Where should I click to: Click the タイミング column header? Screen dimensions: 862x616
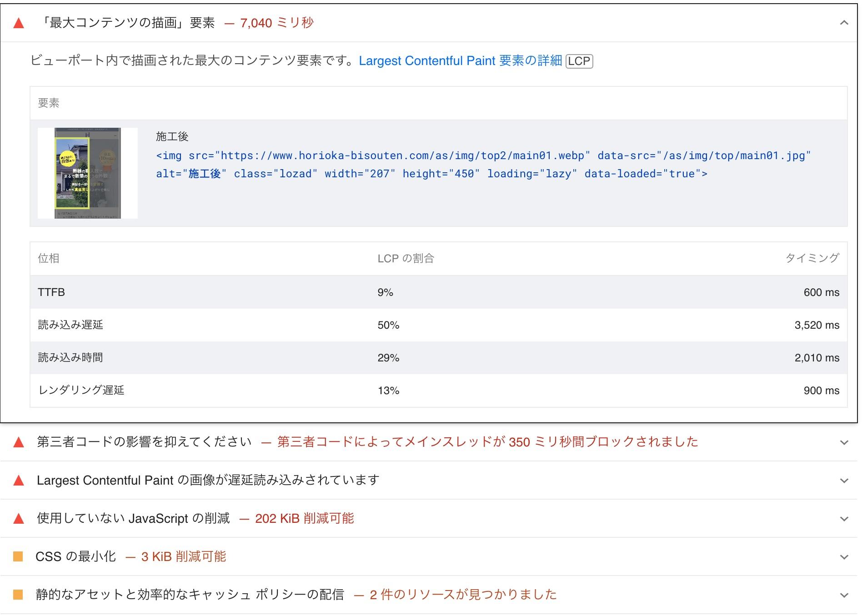click(x=812, y=258)
